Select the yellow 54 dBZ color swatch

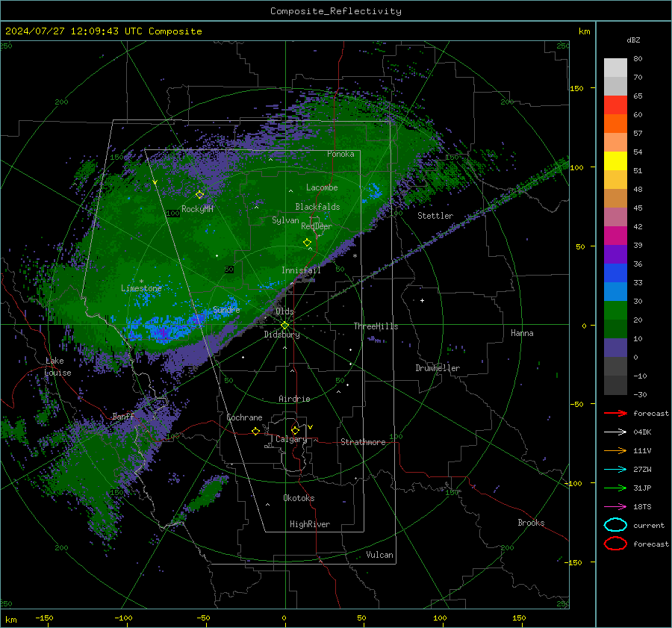point(615,161)
